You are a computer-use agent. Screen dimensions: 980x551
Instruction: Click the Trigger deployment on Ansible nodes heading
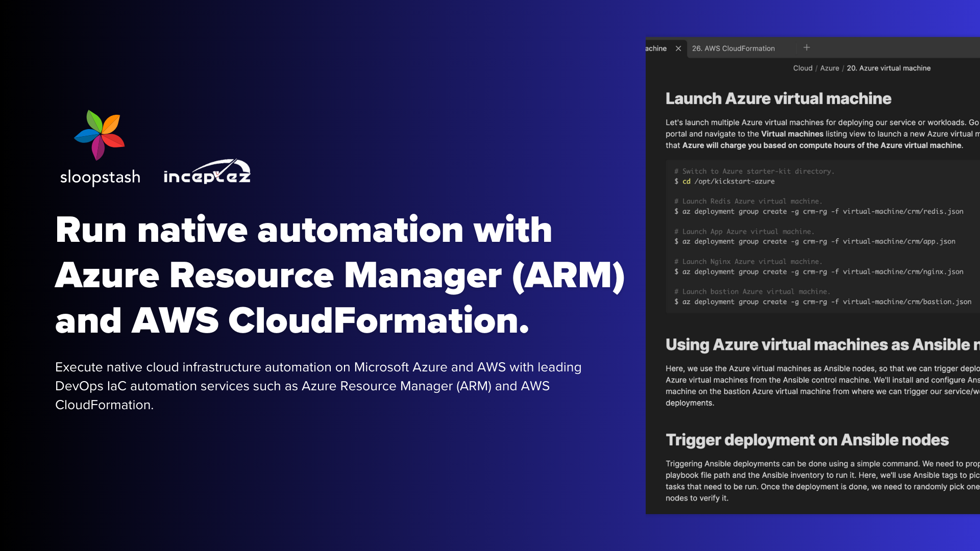click(x=807, y=440)
